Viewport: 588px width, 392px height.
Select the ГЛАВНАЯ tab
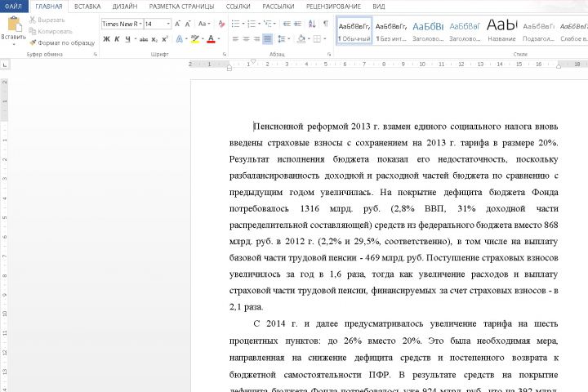tap(49, 7)
